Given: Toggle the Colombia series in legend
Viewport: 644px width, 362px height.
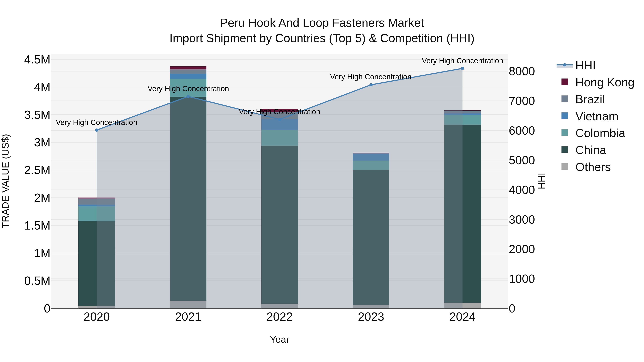Looking at the screenshot, I should point(593,133).
